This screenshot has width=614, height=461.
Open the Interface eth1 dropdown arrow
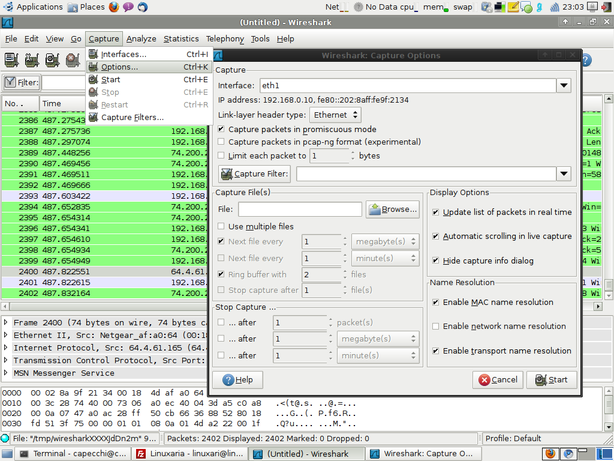(564, 85)
